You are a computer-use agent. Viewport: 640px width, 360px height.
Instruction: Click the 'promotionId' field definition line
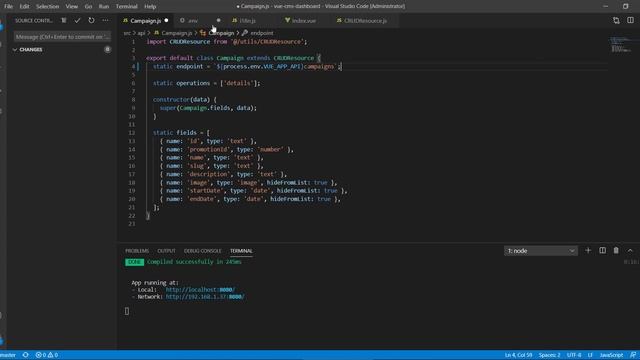coord(227,149)
